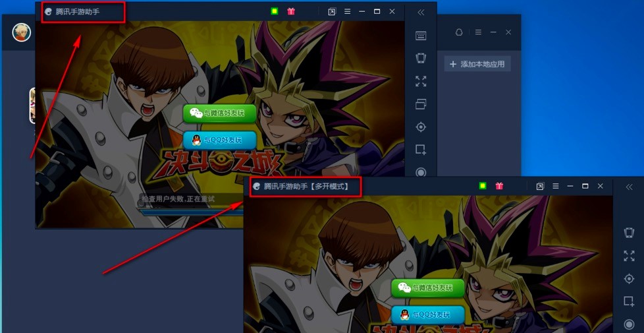The image size is (644, 333).
Task: Click the pop-out icon in the 多开模式 title bar
Action: pos(540,186)
